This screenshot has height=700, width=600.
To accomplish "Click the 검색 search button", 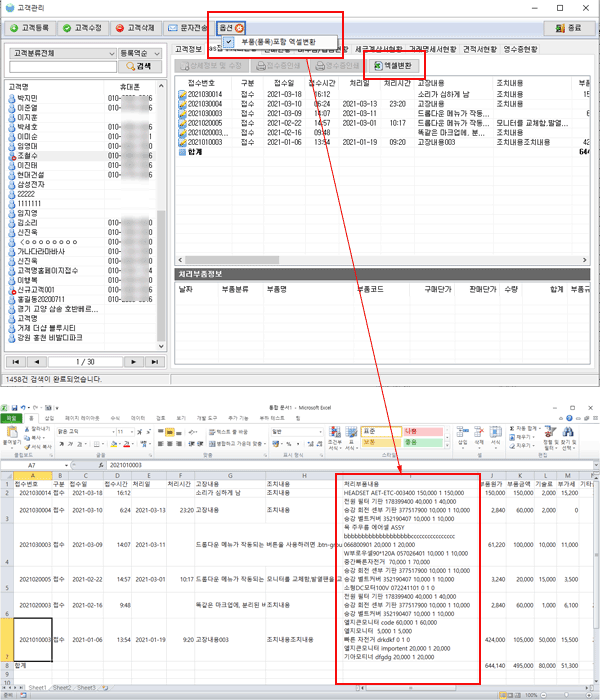I will [x=140, y=67].
